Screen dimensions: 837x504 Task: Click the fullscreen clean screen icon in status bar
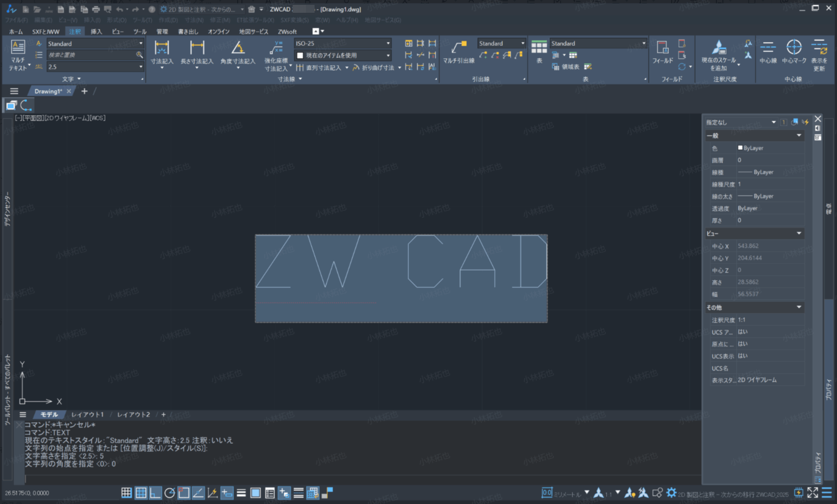click(813, 492)
